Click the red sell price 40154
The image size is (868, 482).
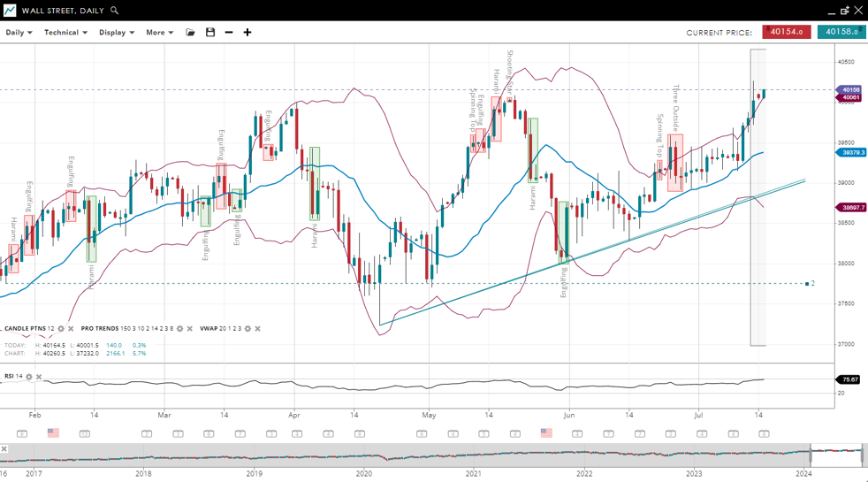(x=786, y=32)
